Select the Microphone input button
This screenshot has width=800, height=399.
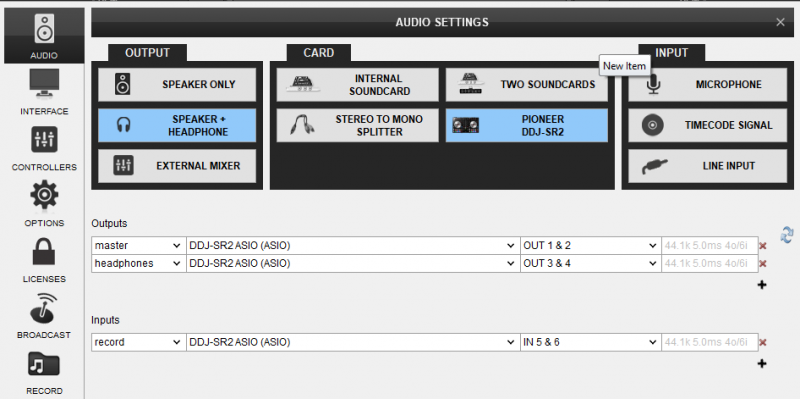pyautogui.click(x=708, y=85)
